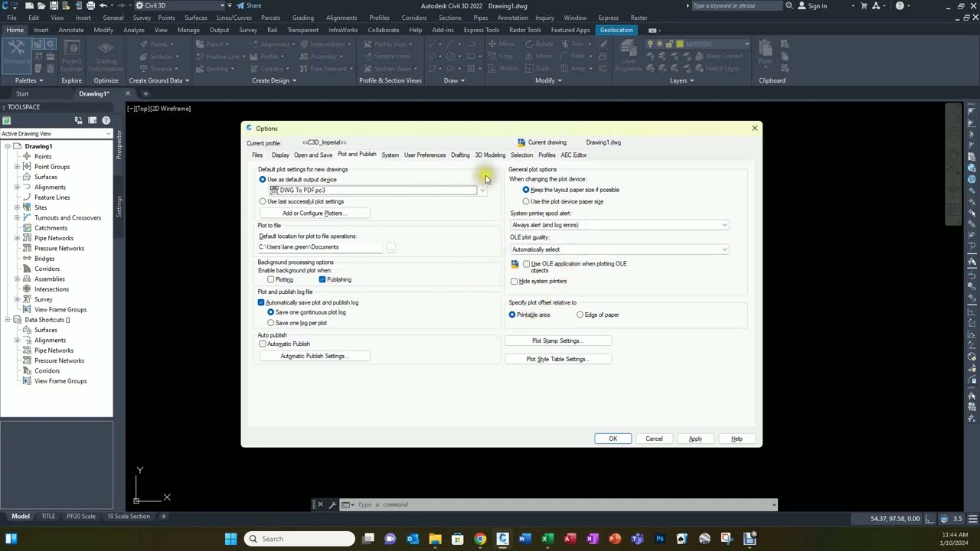Open System printer spool alert dropdown

[724, 225]
